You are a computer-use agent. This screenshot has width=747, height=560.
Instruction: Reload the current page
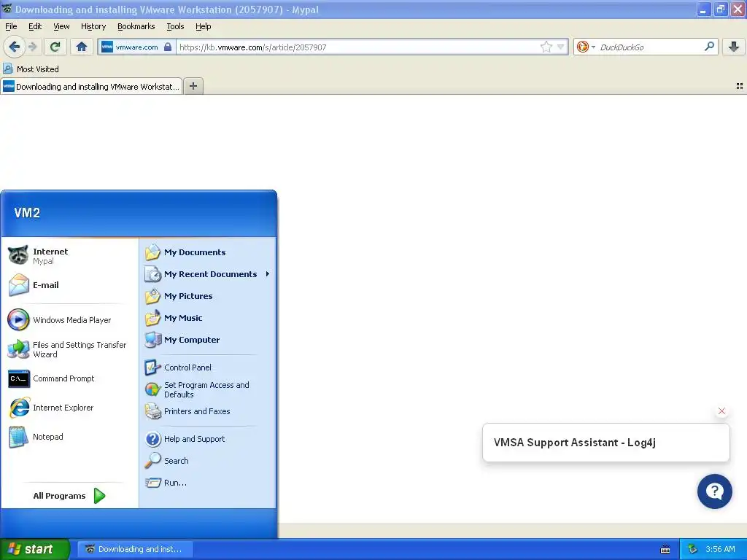pyautogui.click(x=55, y=47)
